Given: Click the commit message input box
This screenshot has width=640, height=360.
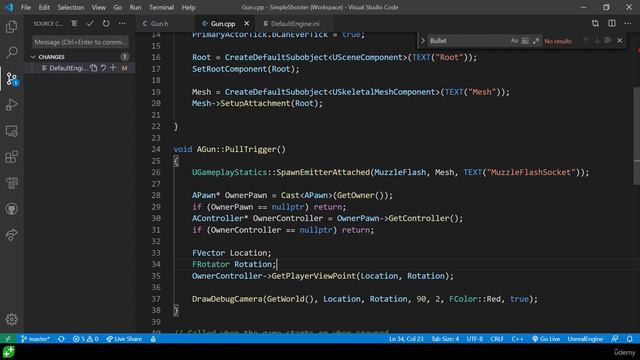Looking at the screenshot, I should 80,42.
